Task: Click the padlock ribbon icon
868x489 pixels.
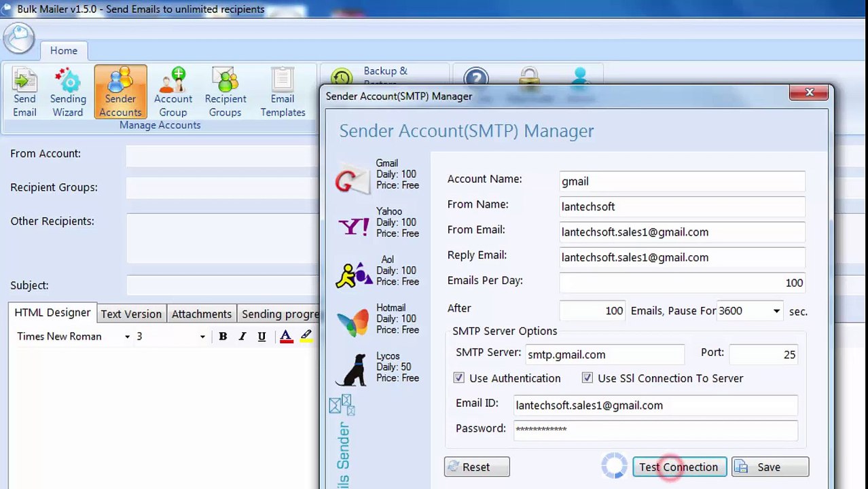Action: coord(529,77)
